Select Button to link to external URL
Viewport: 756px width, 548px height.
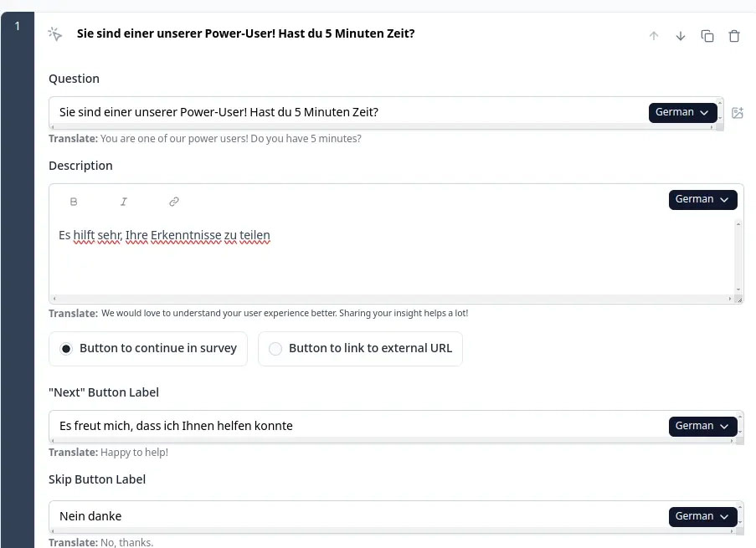click(x=360, y=349)
